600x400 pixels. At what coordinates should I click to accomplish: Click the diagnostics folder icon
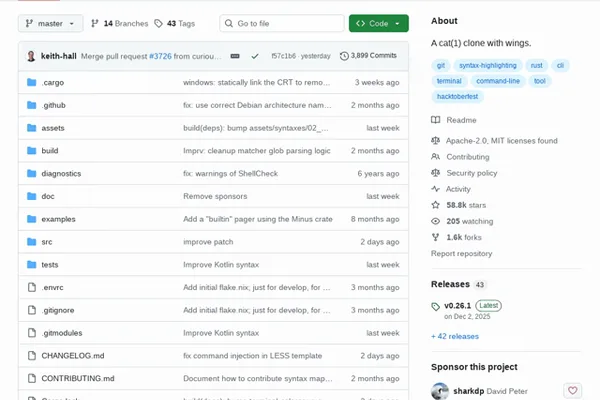pyautogui.click(x=31, y=173)
